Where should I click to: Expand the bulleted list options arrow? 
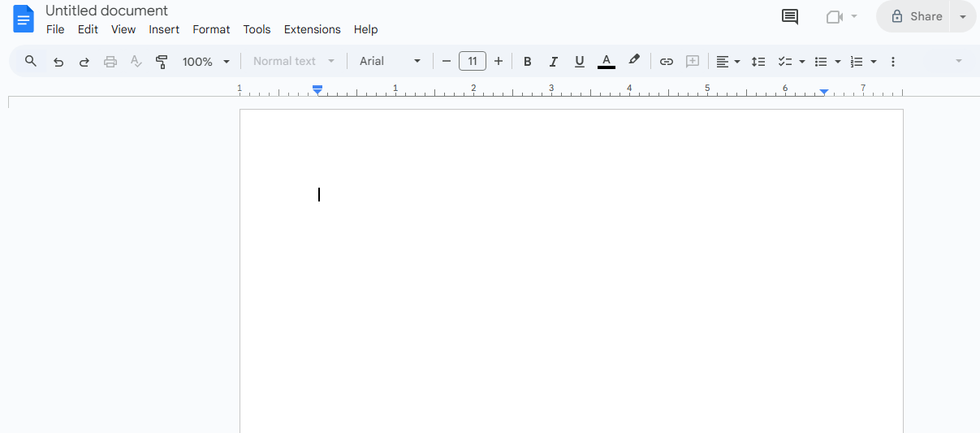(x=838, y=62)
